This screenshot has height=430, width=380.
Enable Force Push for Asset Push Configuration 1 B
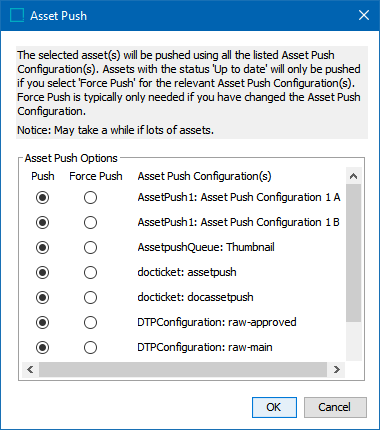coord(90,223)
